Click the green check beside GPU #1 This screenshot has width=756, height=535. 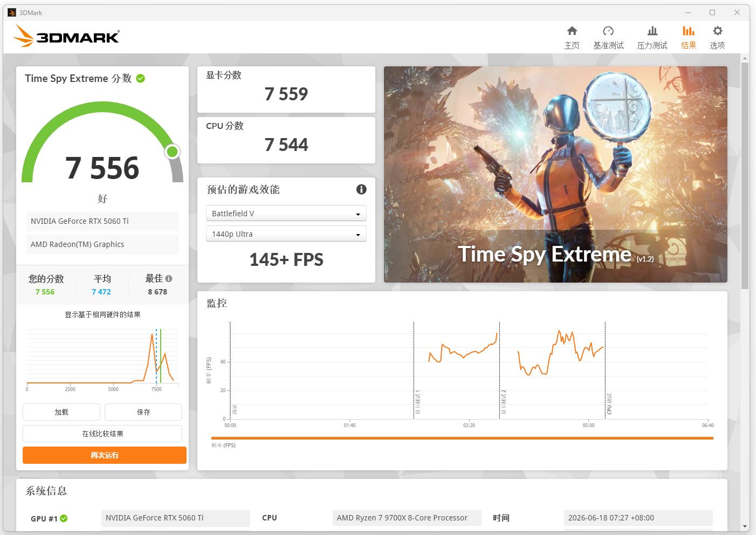pos(64,518)
